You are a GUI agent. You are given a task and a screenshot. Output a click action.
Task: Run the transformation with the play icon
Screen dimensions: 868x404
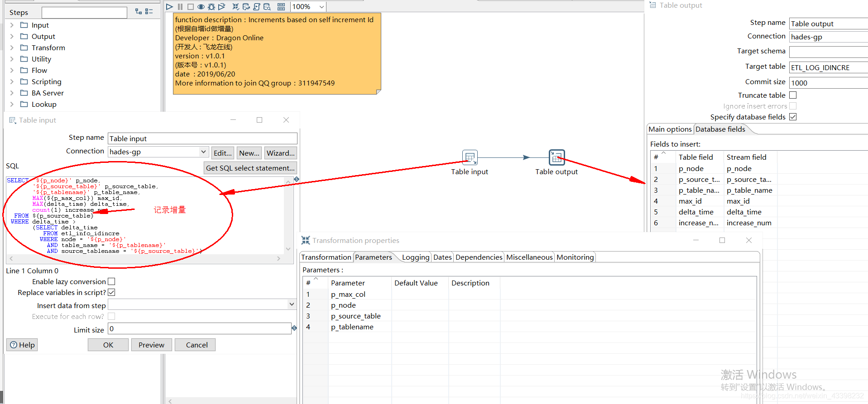click(x=169, y=7)
